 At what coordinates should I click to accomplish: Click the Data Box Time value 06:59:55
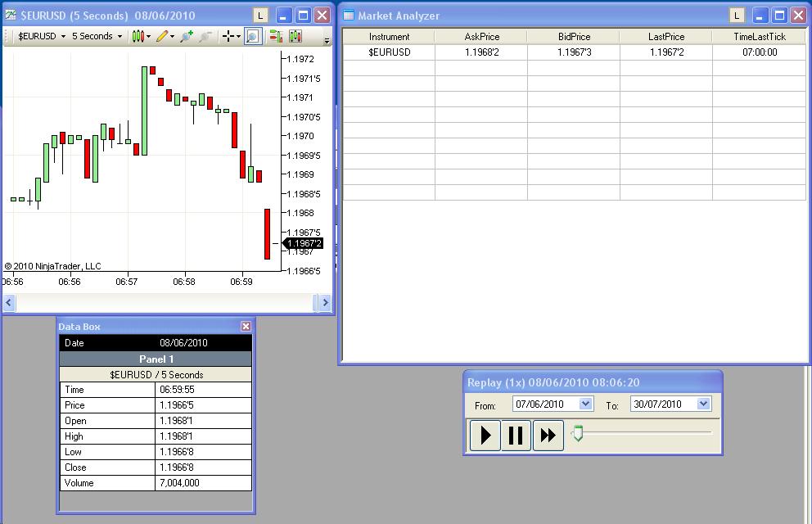click(203, 390)
